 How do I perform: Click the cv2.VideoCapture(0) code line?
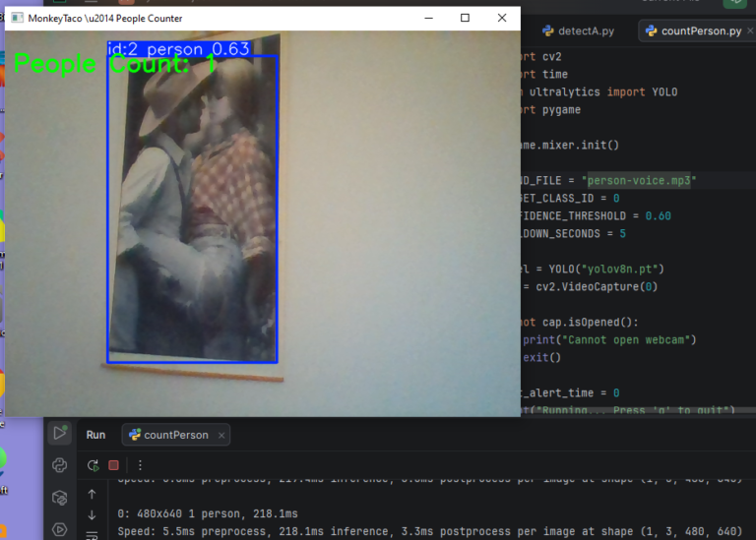591,286
